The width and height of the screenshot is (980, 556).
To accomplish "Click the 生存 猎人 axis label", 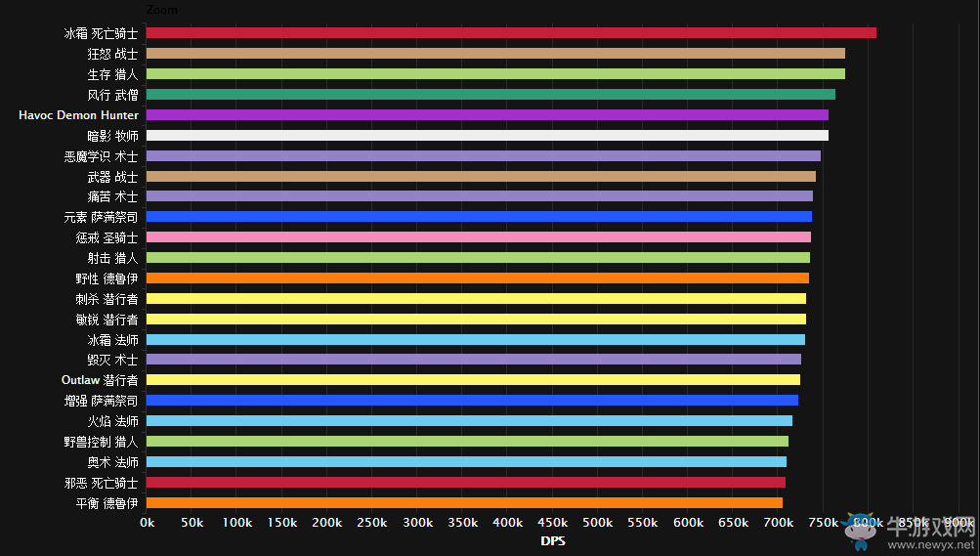I will (112, 74).
